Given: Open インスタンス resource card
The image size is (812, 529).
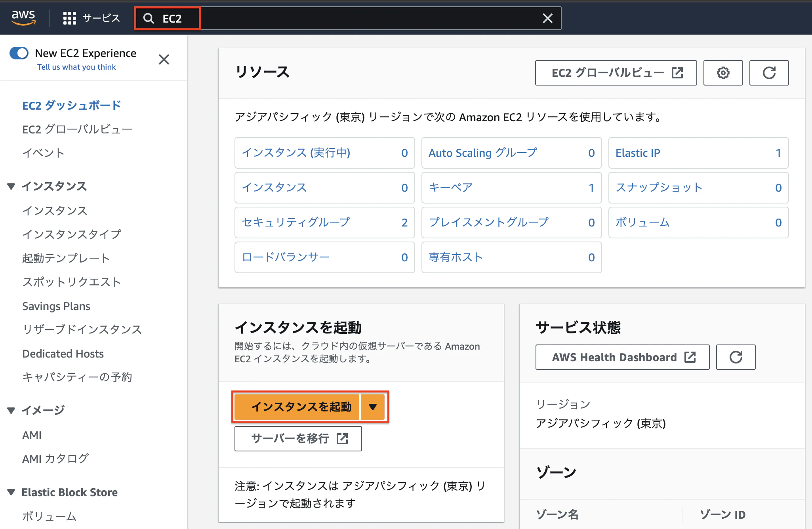Looking at the screenshot, I should (325, 188).
